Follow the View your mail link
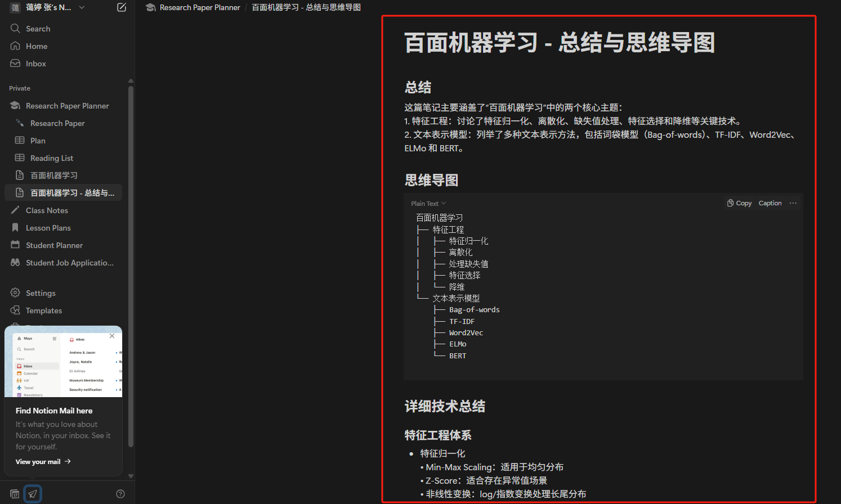Screen dimensions: 841x504 click(x=43, y=462)
